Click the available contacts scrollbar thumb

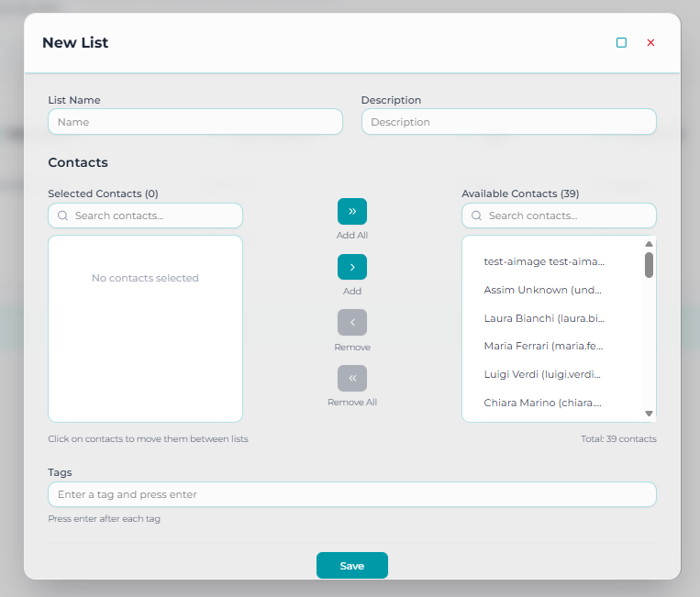pos(649,264)
